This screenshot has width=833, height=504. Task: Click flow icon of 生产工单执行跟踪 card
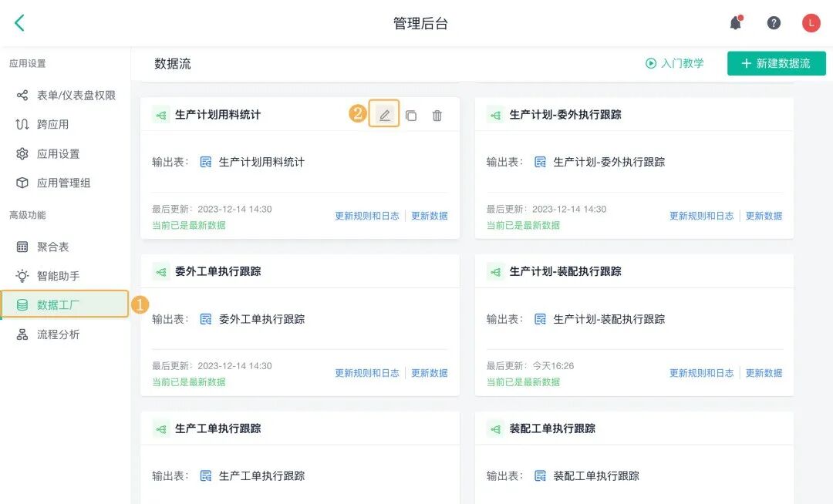click(161, 428)
